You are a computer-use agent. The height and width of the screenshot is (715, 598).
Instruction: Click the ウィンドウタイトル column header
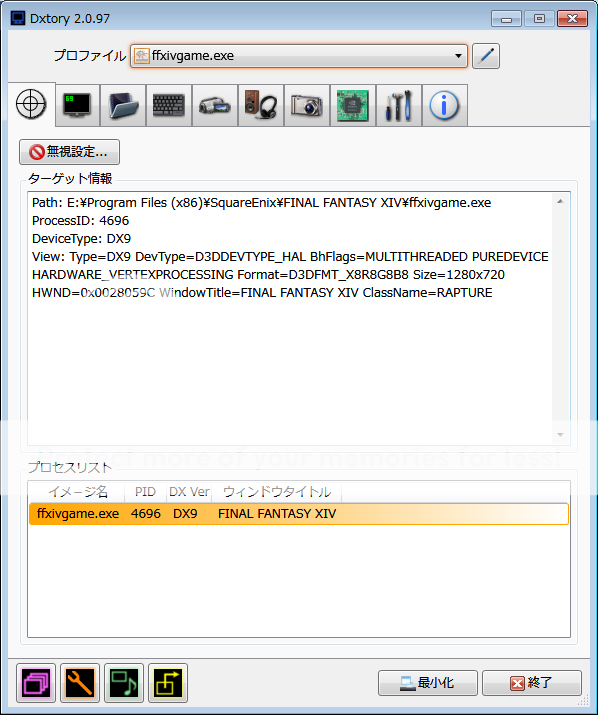pos(276,492)
